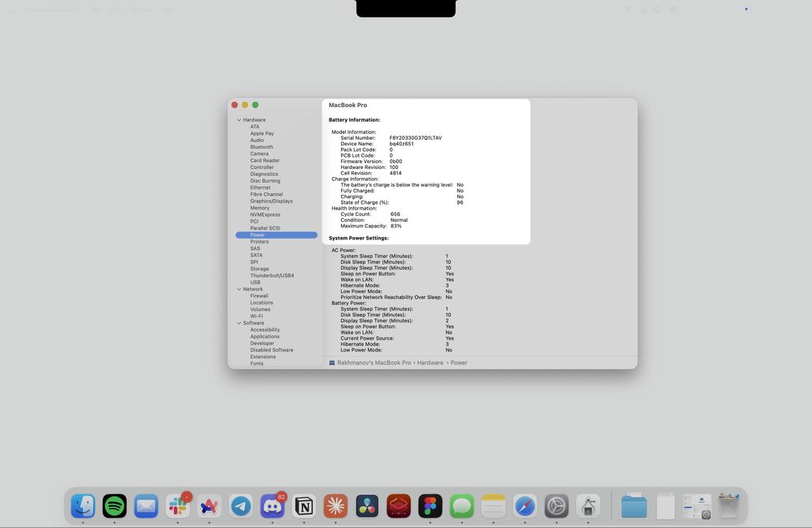Click the Condition value Normal
Screen dimensions: 812x528
pyautogui.click(x=399, y=219)
